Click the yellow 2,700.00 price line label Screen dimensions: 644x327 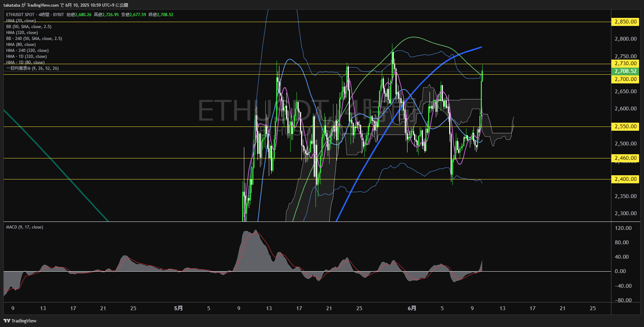pyautogui.click(x=626, y=79)
